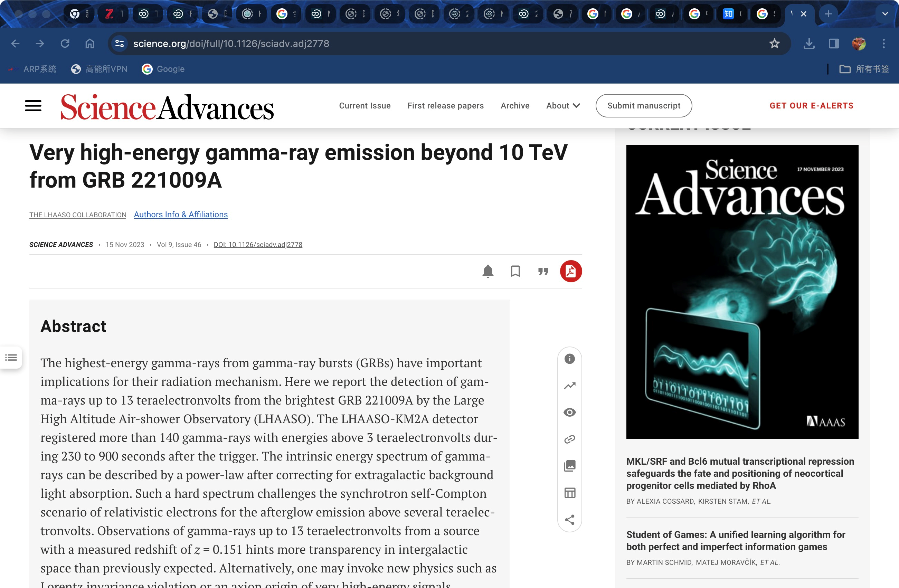Go to the Archive section

[515, 106]
